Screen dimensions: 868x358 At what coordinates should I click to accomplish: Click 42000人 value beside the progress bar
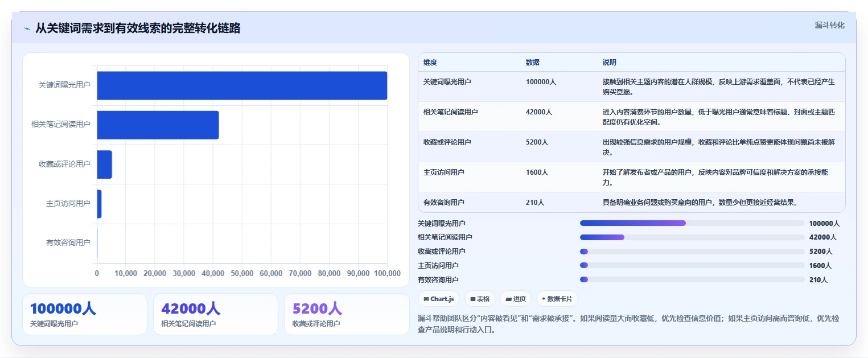pyautogui.click(x=822, y=237)
